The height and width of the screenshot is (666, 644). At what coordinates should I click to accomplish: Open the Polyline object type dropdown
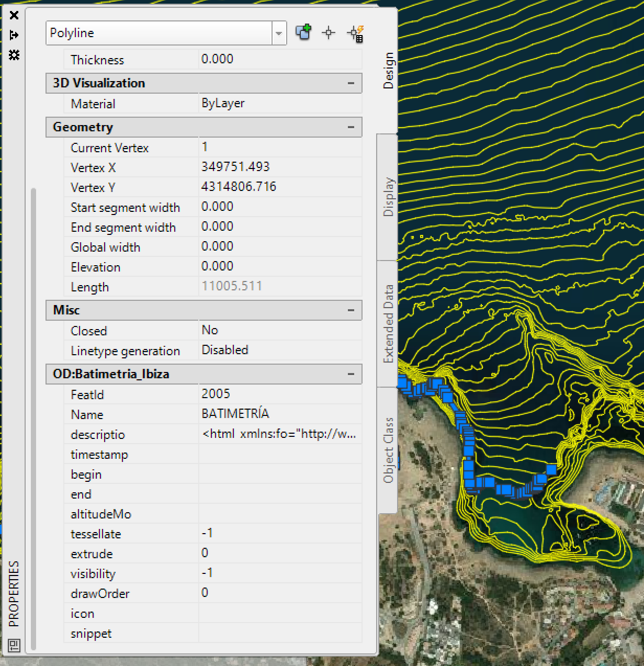[x=279, y=33]
